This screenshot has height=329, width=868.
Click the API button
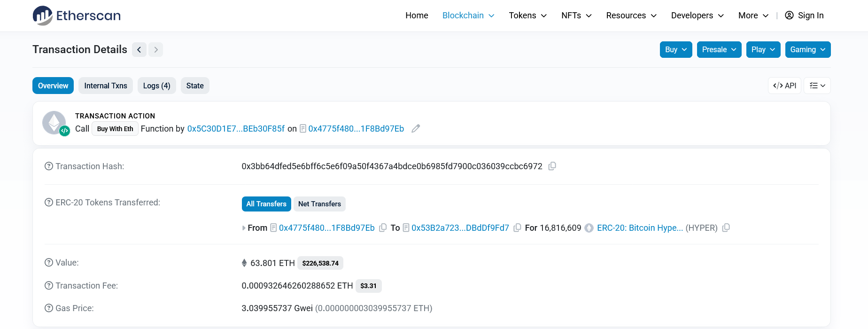(784, 86)
